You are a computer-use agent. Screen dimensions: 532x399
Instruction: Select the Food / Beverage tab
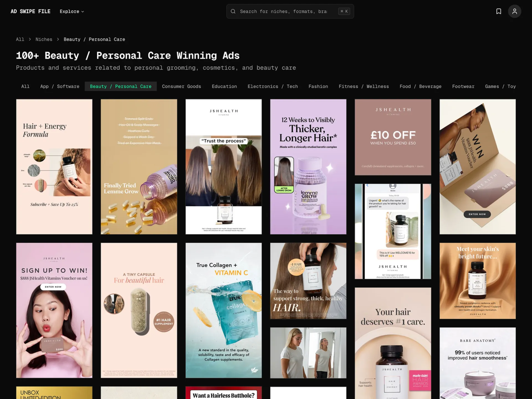click(420, 86)
